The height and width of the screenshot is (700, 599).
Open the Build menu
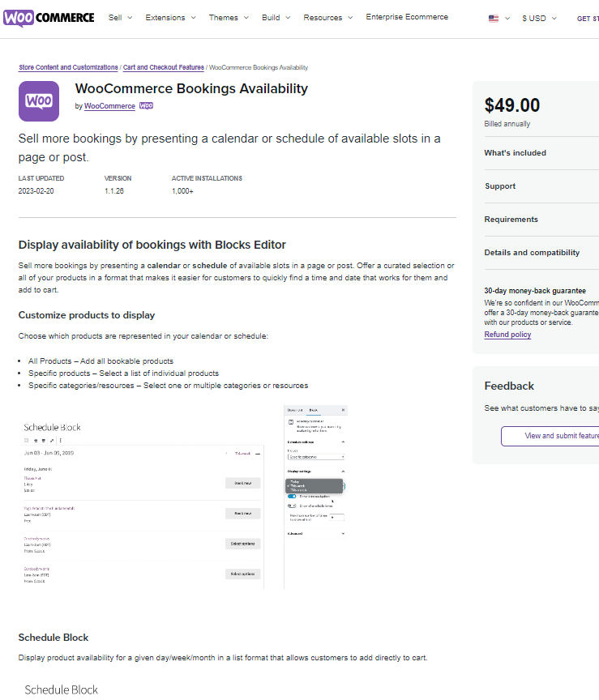(270, 16)
